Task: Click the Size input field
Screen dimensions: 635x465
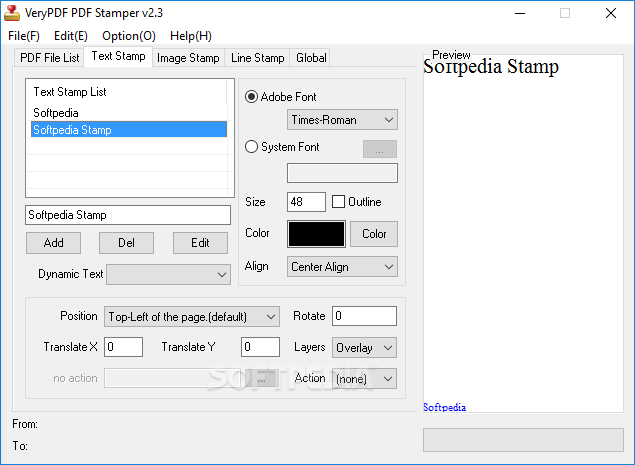Action: tap(306, 202)
